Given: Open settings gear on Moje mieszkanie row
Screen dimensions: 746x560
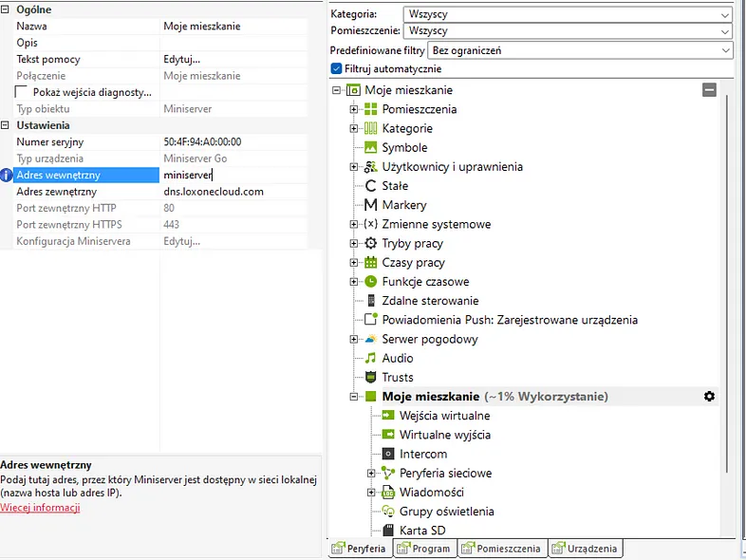Looking at the screenshot, I should (x=709, y=397).
